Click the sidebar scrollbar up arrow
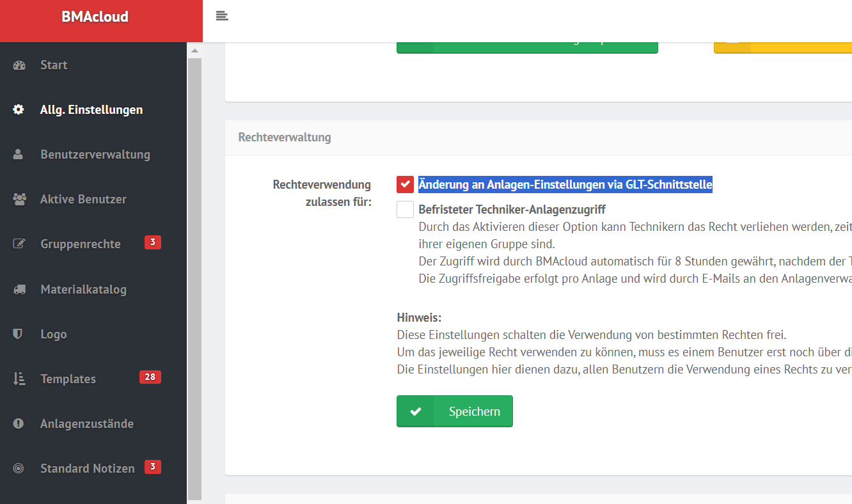 [x=195, y=51]
